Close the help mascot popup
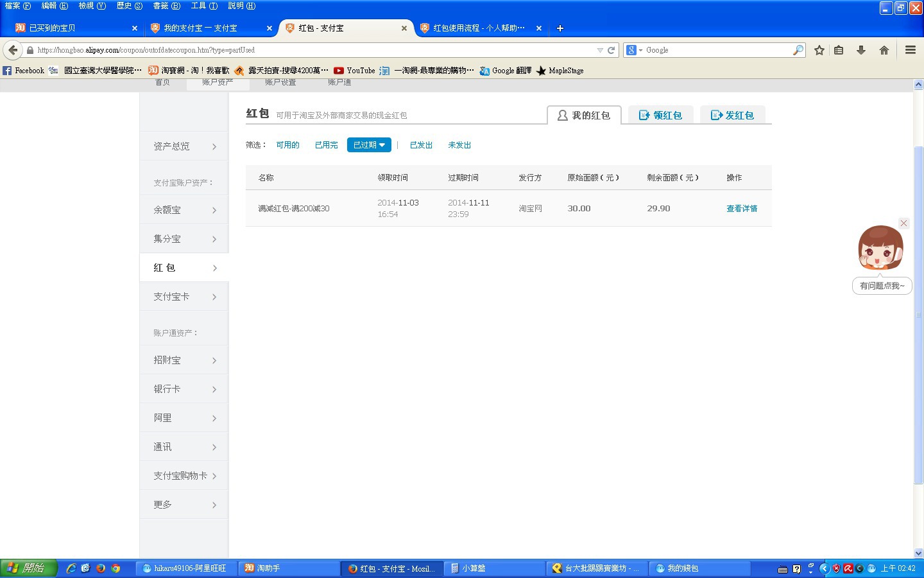Image resolution: width=924 pixels, height=578 pixels. [x=903, y=223]
